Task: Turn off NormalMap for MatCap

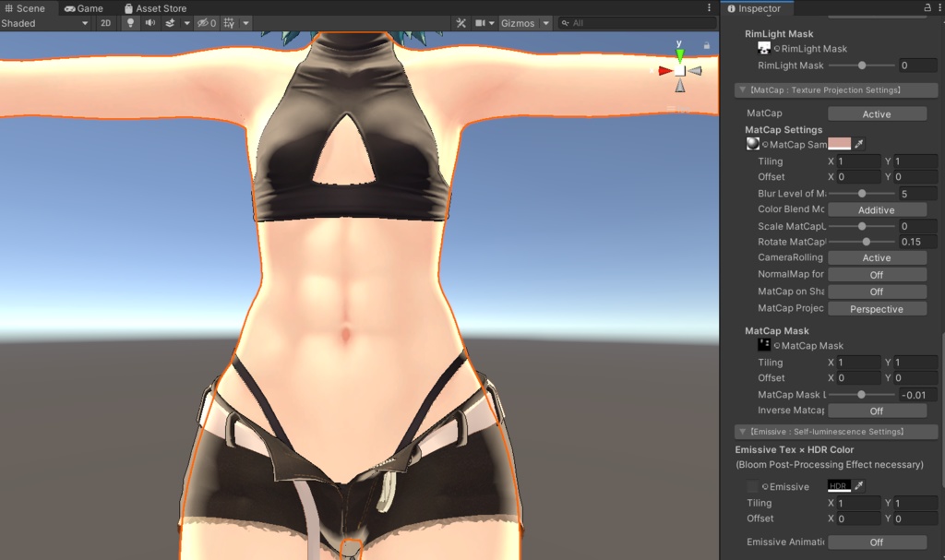Action: 876,274
